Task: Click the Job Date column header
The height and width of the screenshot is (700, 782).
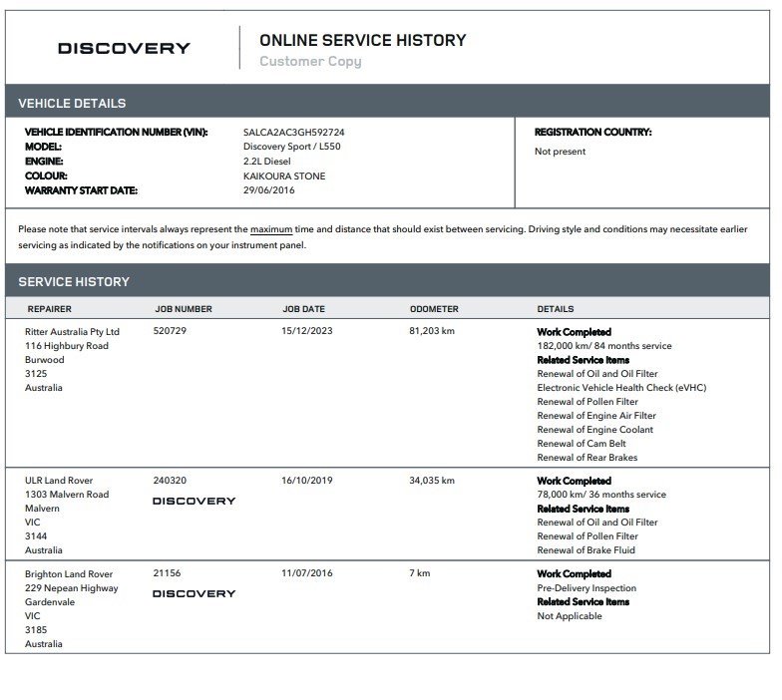Action: point(303,309)
